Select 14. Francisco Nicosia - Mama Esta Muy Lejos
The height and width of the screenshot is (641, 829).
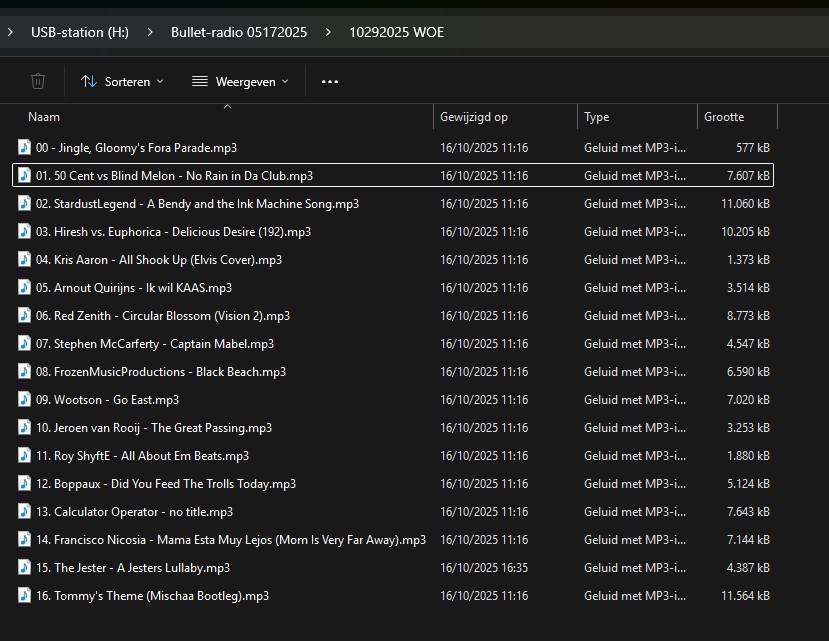231,540
